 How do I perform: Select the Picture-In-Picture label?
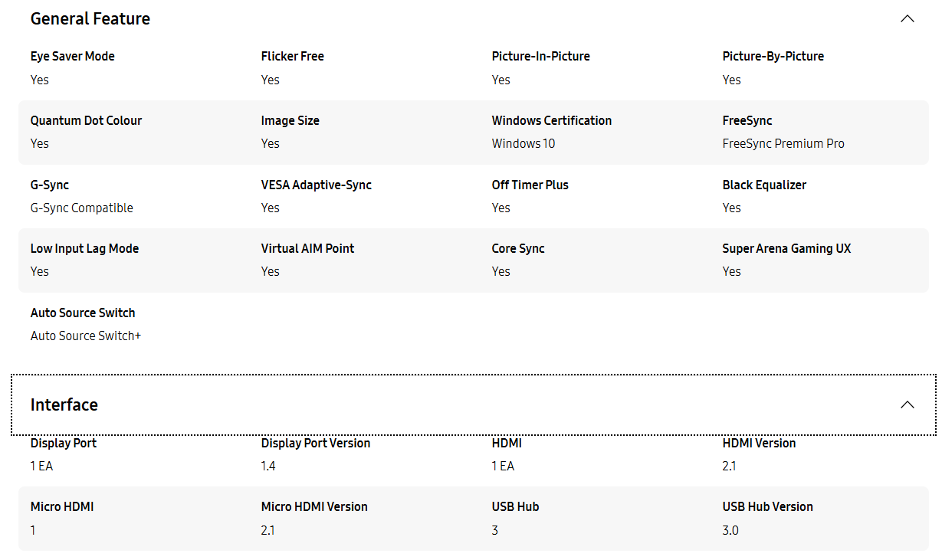[x=540, y=57]
